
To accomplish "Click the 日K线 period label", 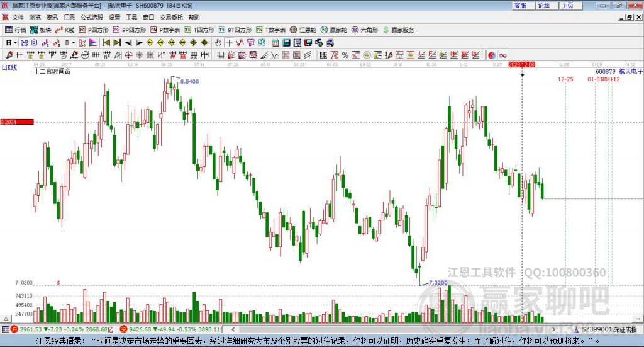I will (x=9, y=67).
